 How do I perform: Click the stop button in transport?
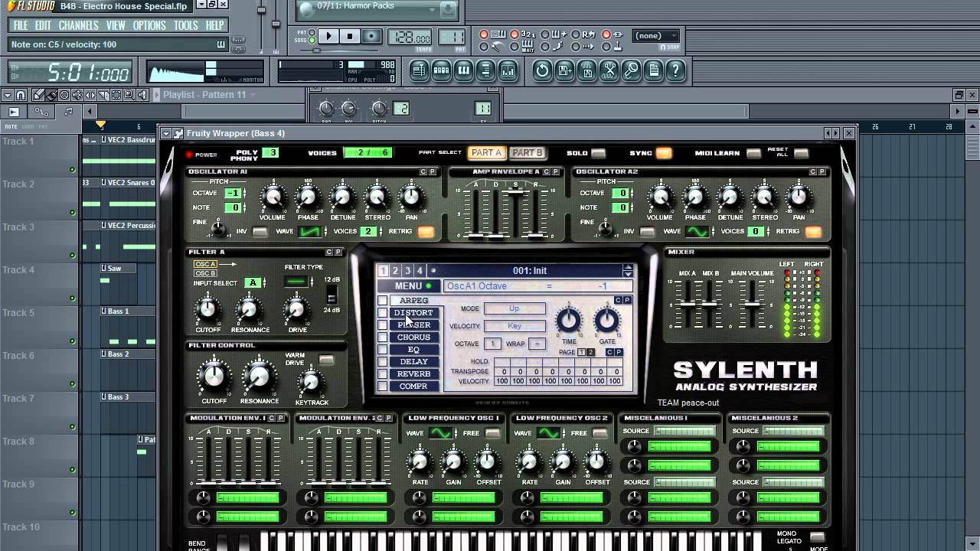point(350,36)
